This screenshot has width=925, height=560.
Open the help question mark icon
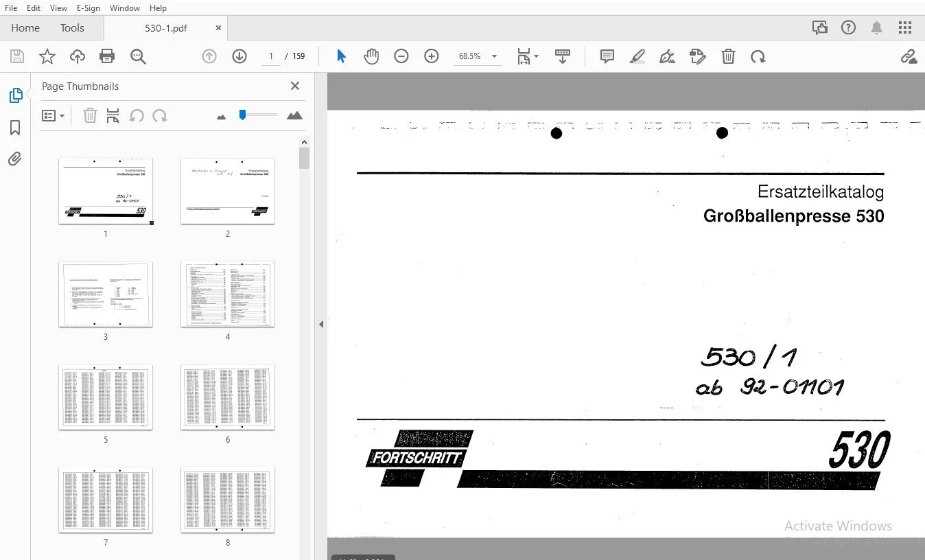[849, 27]
